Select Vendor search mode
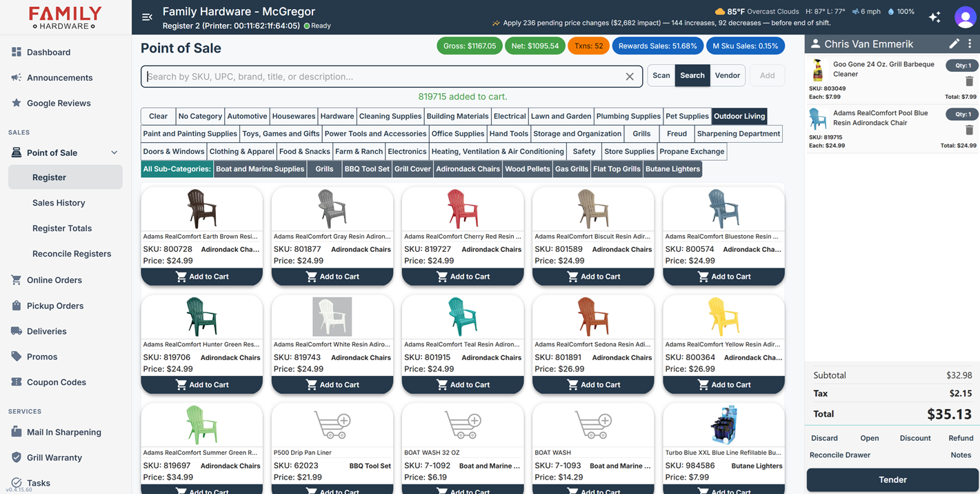This screenshot has width=980, height=494. (x=727, y=76)
